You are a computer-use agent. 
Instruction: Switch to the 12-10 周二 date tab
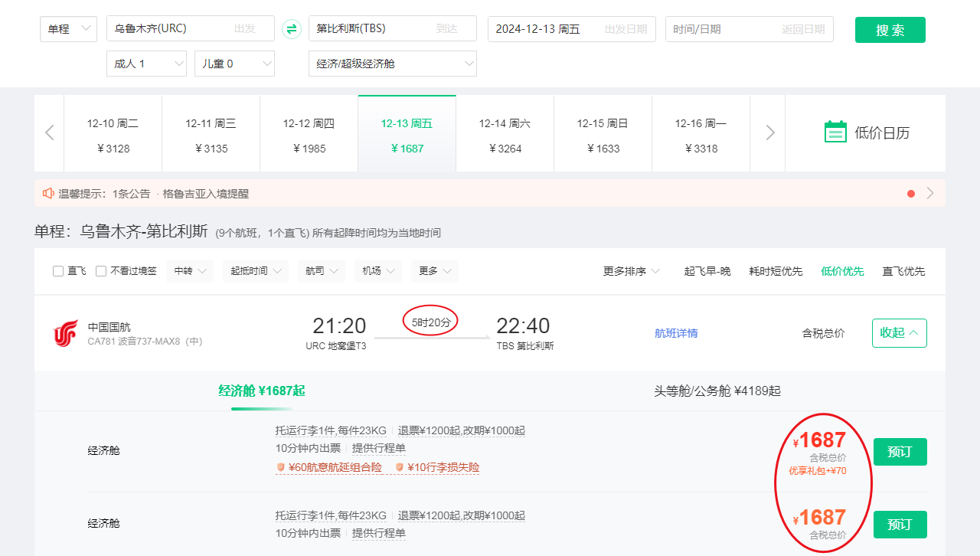113,132
